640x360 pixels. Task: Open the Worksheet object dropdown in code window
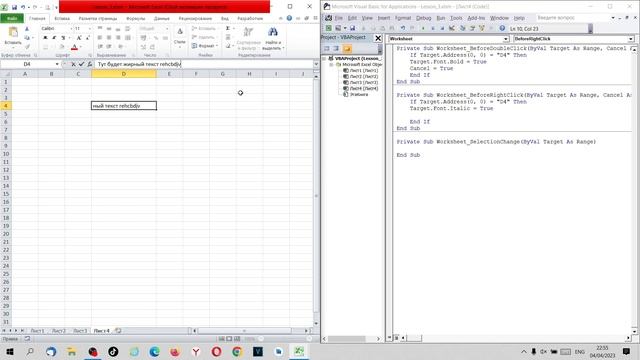506,39
